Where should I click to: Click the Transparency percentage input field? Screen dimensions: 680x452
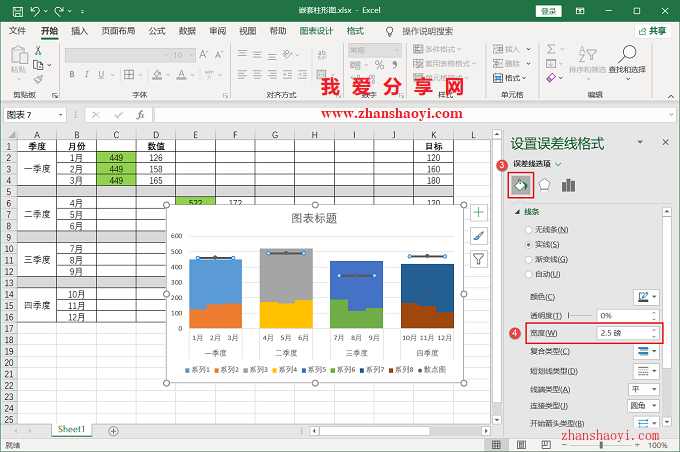click(x=628, y=316)
